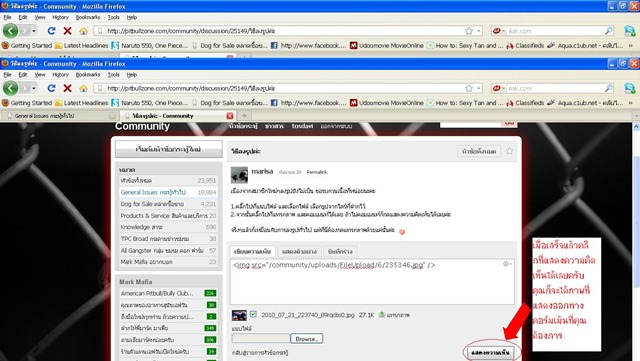The width and height of the screenshot is (640, 361).
Task: Open marisa's profile name link
Action: click(x=262, y=171)
